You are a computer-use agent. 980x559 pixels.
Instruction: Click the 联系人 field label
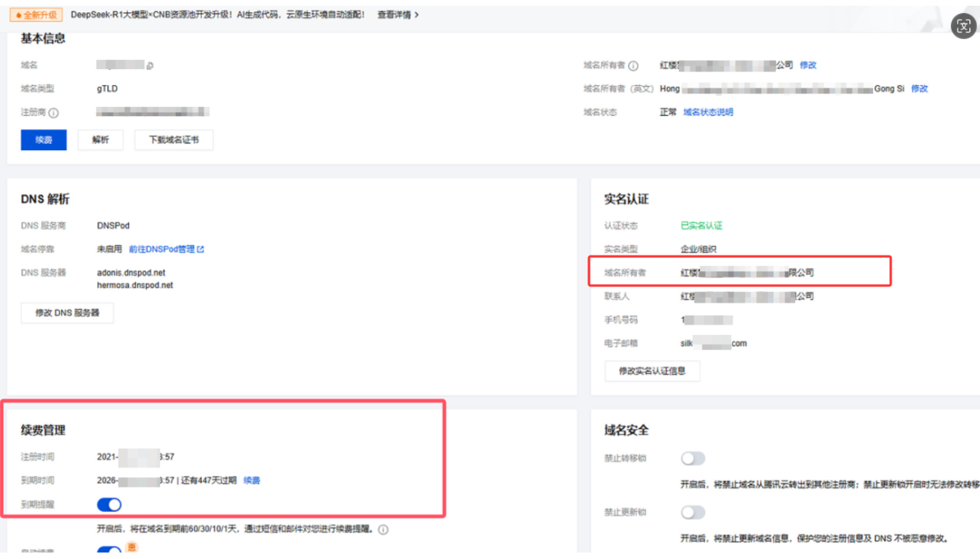[x=617, y=296]
